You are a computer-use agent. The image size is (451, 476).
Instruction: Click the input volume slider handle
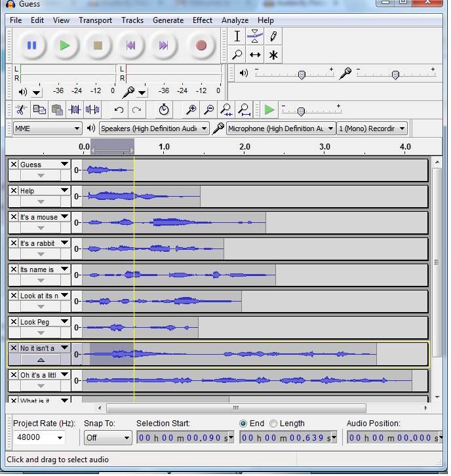tap(395, 75)
